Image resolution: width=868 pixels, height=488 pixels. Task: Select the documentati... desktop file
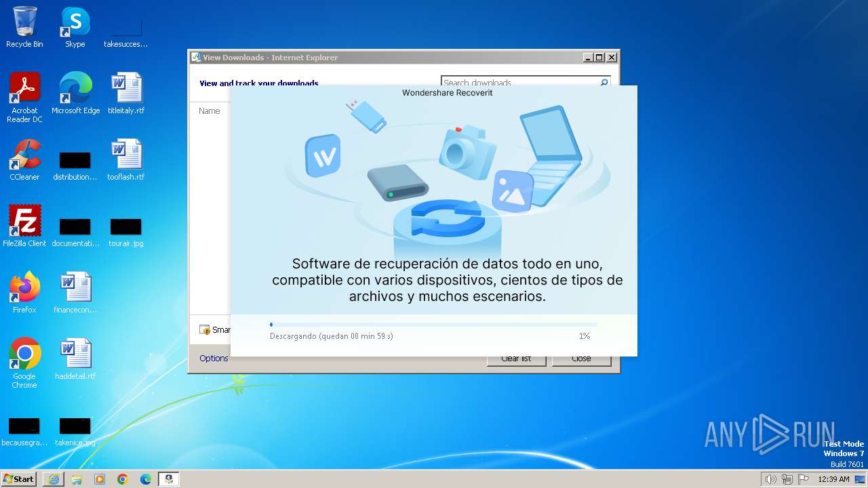coord(75,233)
